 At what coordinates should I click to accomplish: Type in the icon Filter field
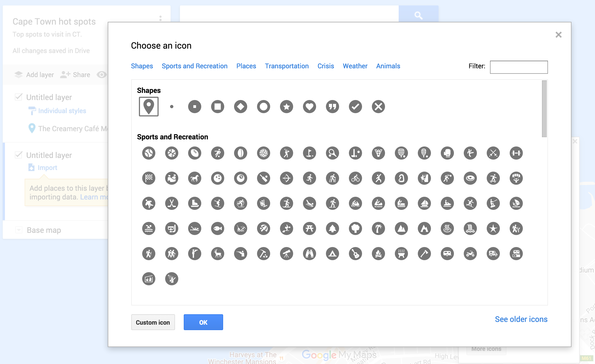tap(518, 67)
